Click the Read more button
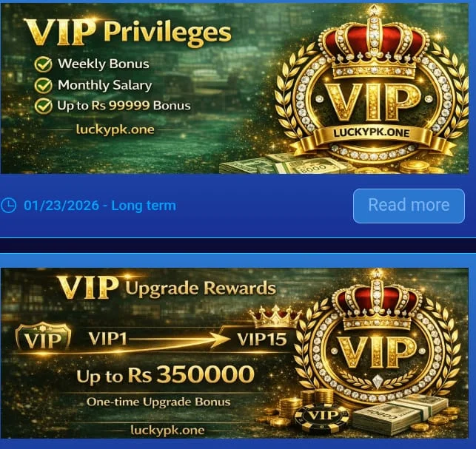476x449 pixels. coord(409,206)
